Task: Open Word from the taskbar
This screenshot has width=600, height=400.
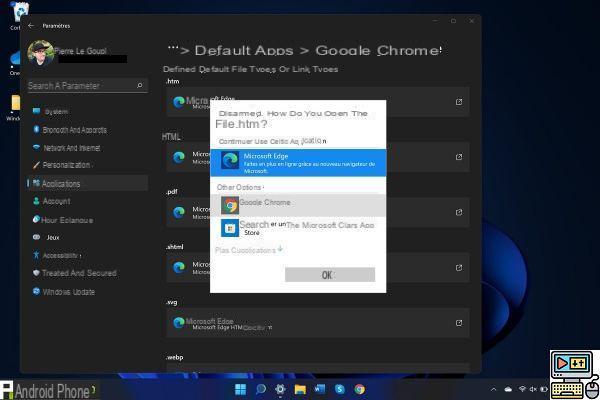Action: click(320, 389)
